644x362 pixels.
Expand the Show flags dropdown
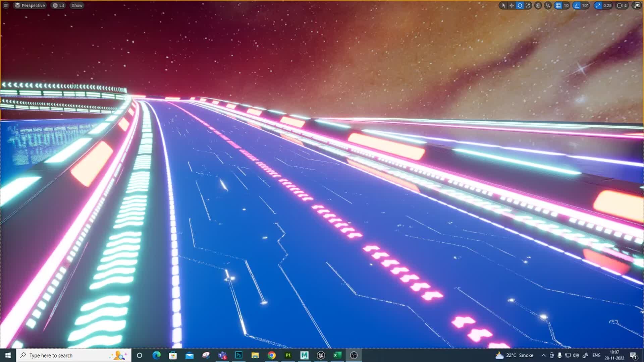coord(76,5)
